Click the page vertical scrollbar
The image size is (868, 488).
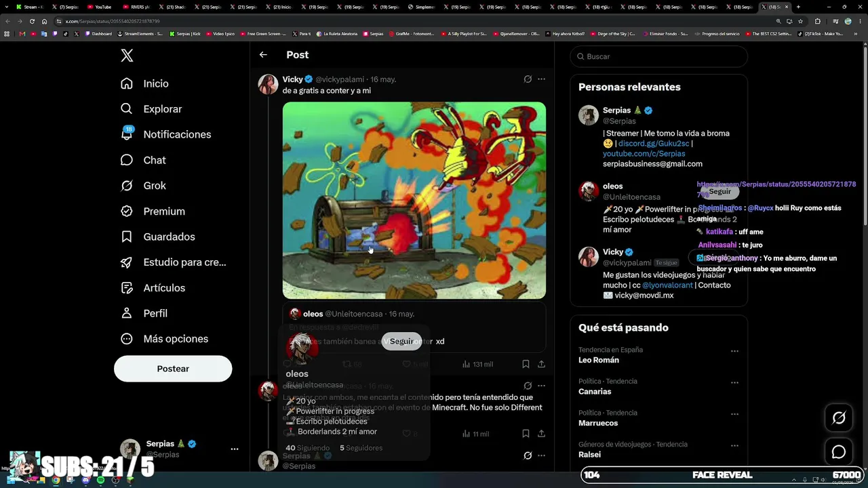pos(865,136)
